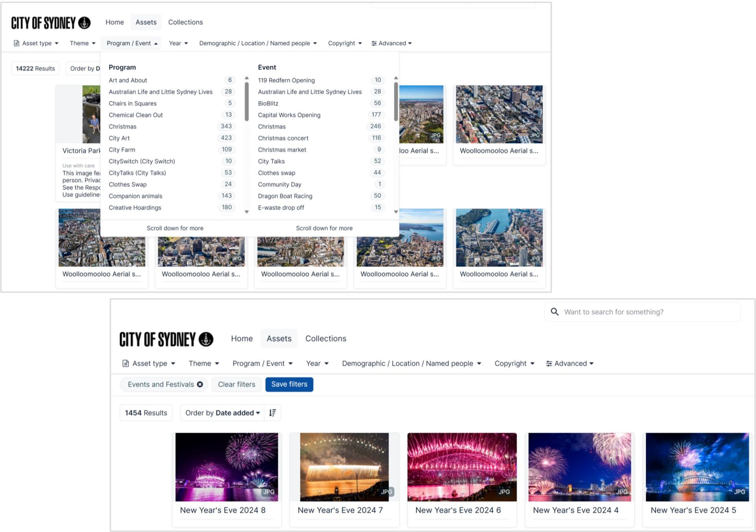The height and width of the screenshot is (532, 756).
Task: Open New Year's Eve 2024 6 thumbnail
Action: point(461,467)
